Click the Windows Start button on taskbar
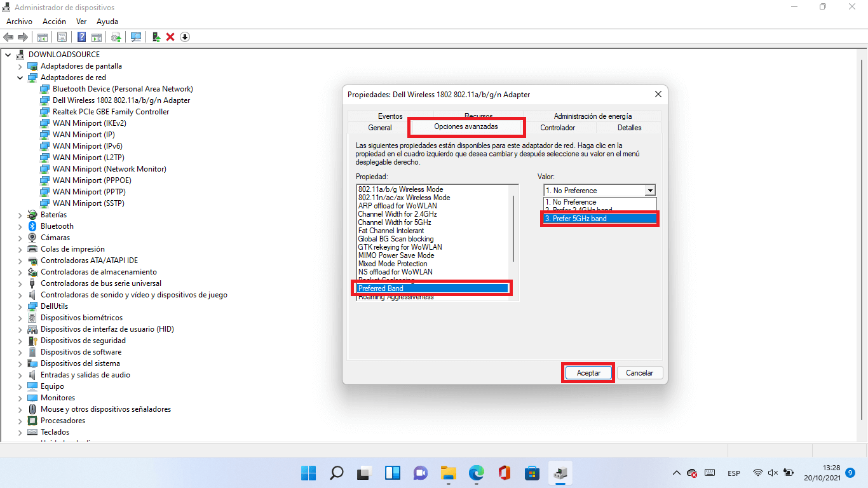 [308, 473]
